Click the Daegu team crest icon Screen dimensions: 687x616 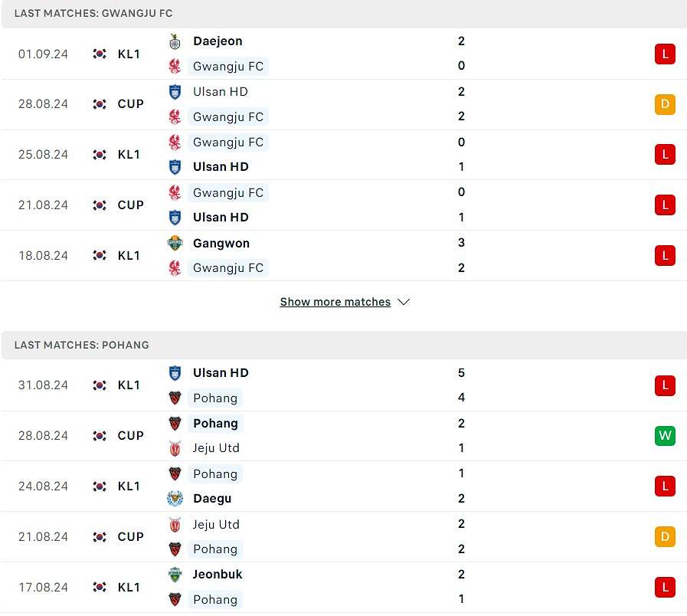175,499
